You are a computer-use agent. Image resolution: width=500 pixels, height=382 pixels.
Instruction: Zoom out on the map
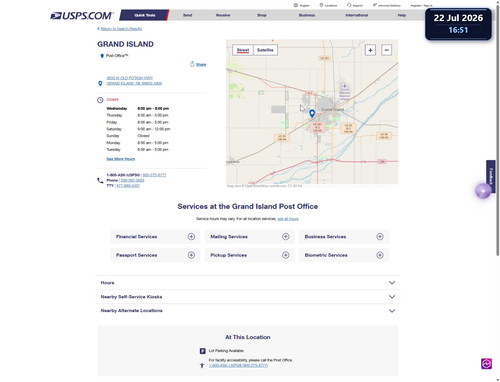386,50
